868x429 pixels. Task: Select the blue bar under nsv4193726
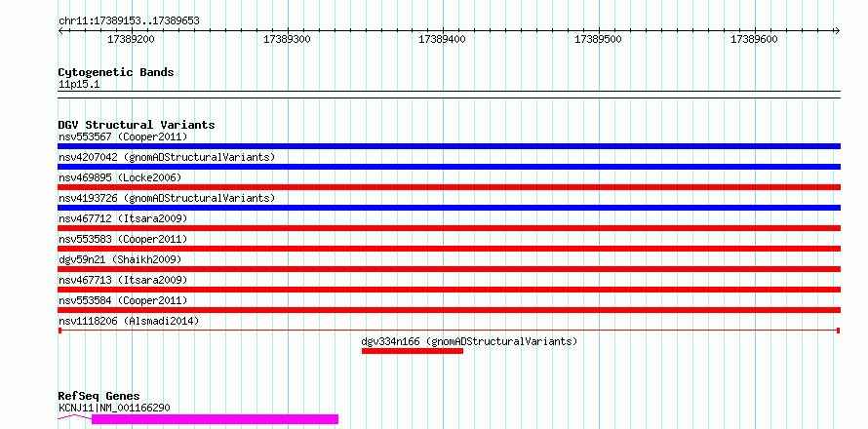(x=449, y=208)
